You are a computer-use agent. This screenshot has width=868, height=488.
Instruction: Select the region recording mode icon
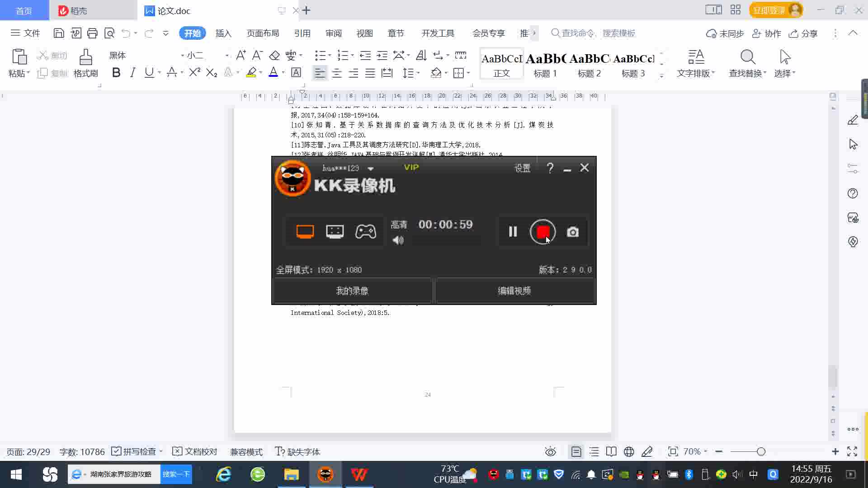[x=335, y=232]
